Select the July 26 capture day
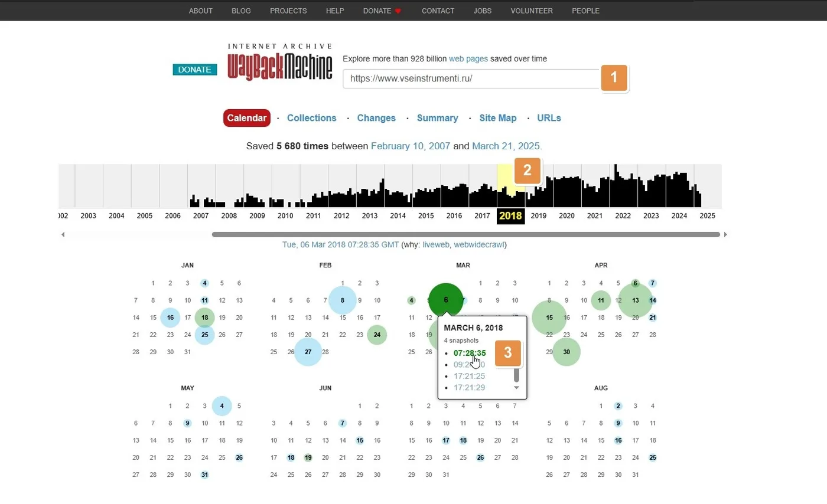 point(480,458)
